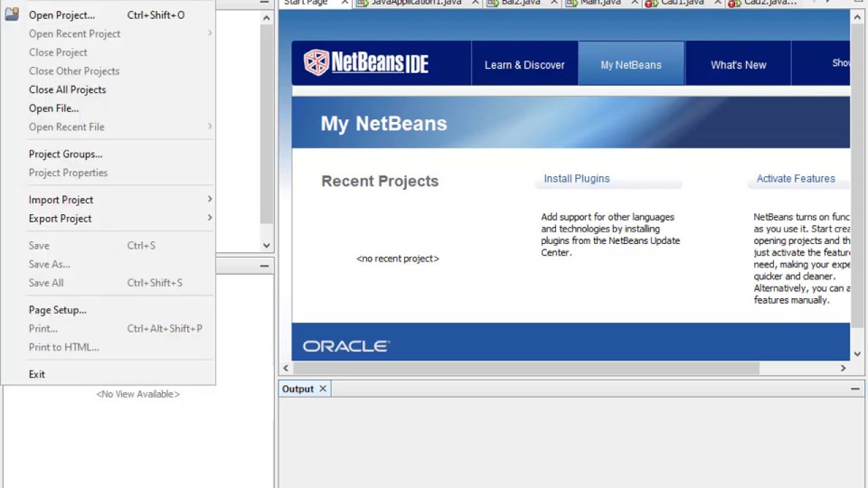Click the Open Project folder icon
Image resolution: width=868 pixels, height=488 pixels.
(x=12, y=14)
